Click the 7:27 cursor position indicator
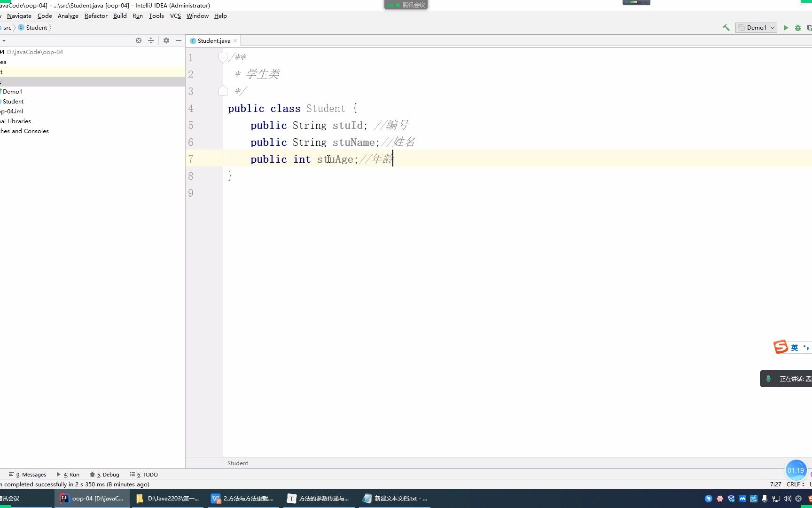 [x=776, y=484]
